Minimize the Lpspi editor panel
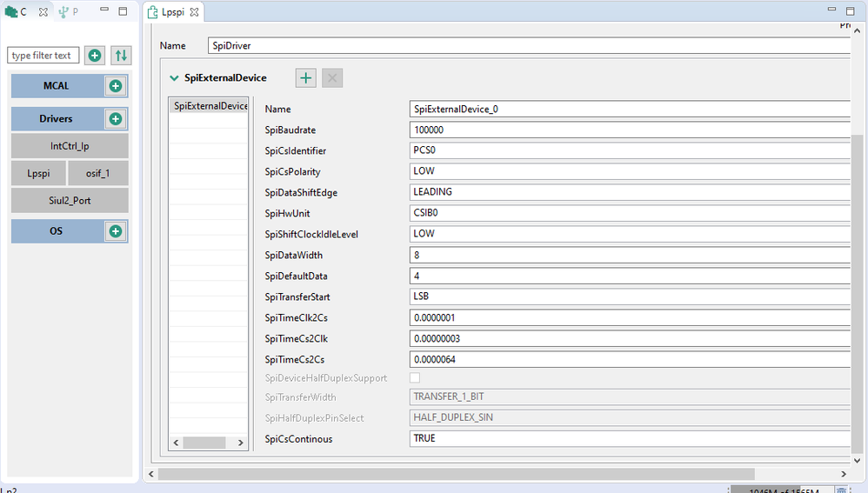 [x=831, y=10]
